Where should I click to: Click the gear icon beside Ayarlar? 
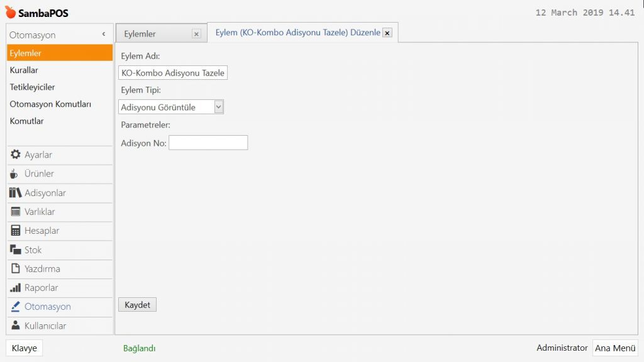click(15, 155)
